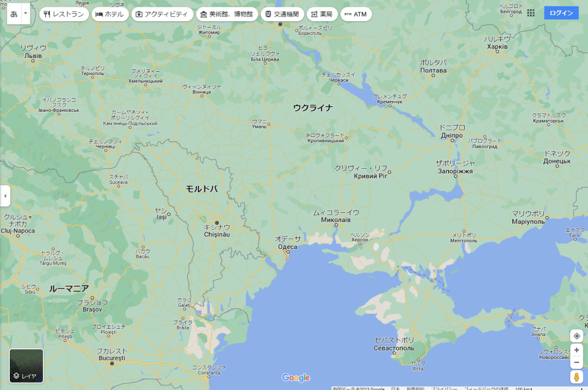Click the Chișinău capital marker
Screen dimensions: 588x390
216,223
